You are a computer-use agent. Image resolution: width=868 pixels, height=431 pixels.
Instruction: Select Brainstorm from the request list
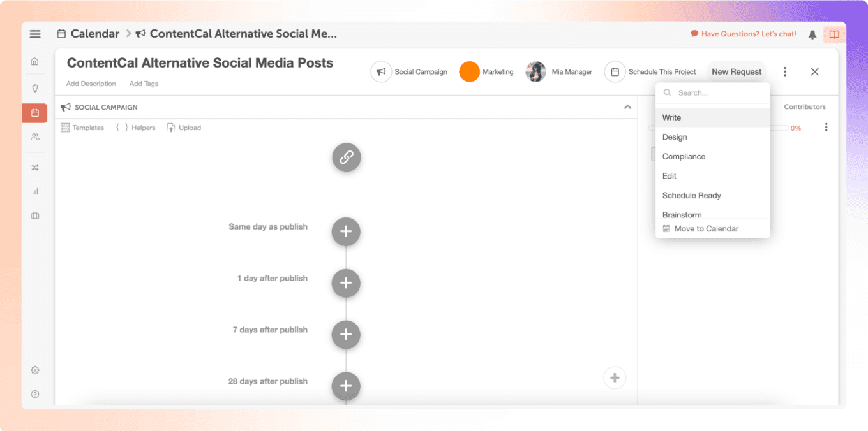pos(713,214)
